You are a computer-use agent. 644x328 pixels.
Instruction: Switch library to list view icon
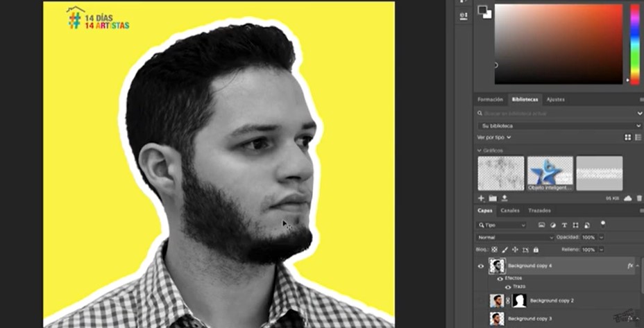(x=638, y=137)
